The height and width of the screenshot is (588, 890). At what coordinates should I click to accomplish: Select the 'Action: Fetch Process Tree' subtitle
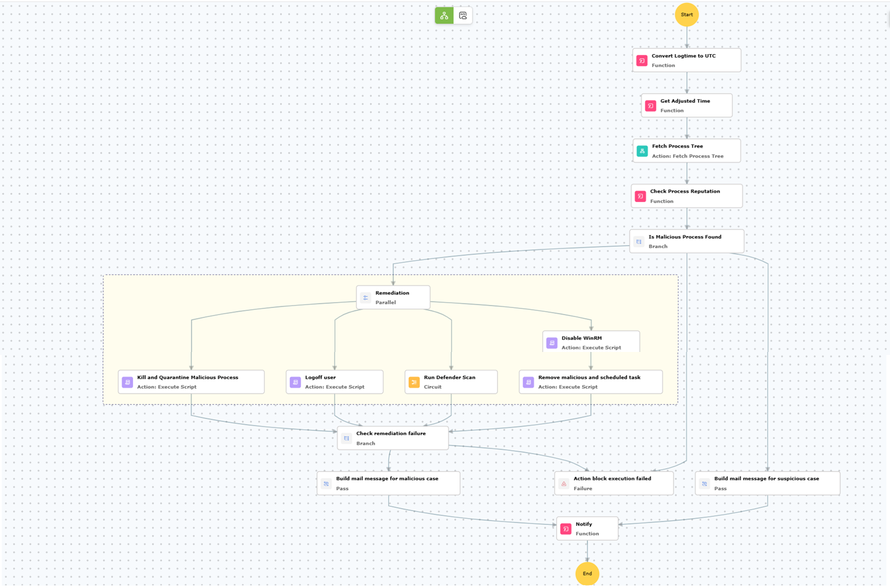click(688, 156)
